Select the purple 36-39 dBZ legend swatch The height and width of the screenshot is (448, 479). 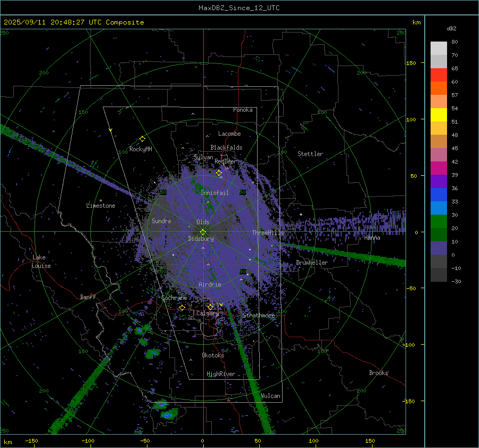[439, 182]
